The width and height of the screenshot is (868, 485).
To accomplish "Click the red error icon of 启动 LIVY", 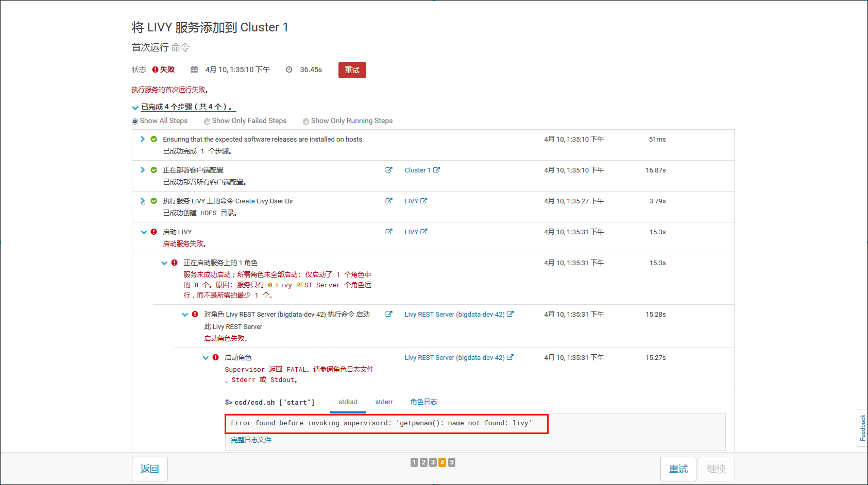I will pyautogui.click(x=154, y=232).
